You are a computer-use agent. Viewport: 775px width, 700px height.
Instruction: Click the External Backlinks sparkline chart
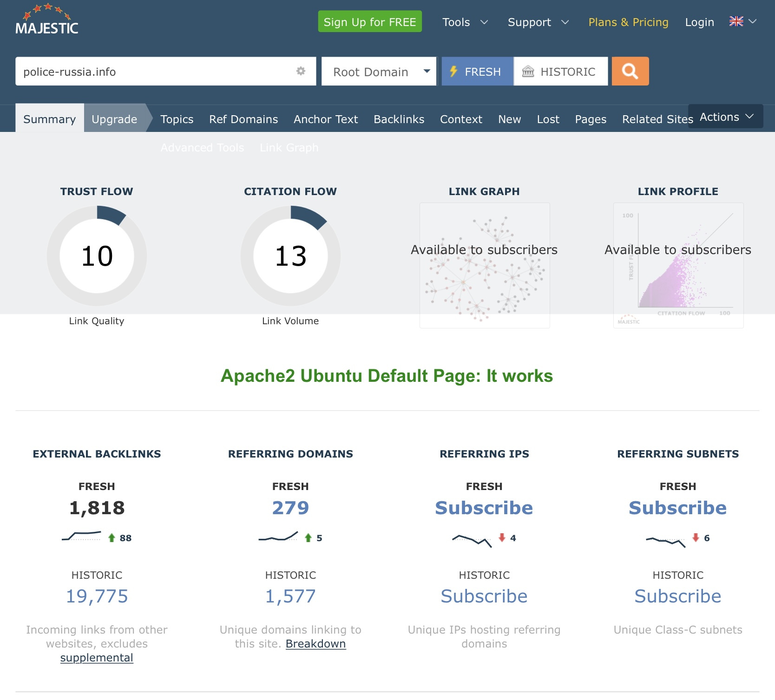coord(81,536)
